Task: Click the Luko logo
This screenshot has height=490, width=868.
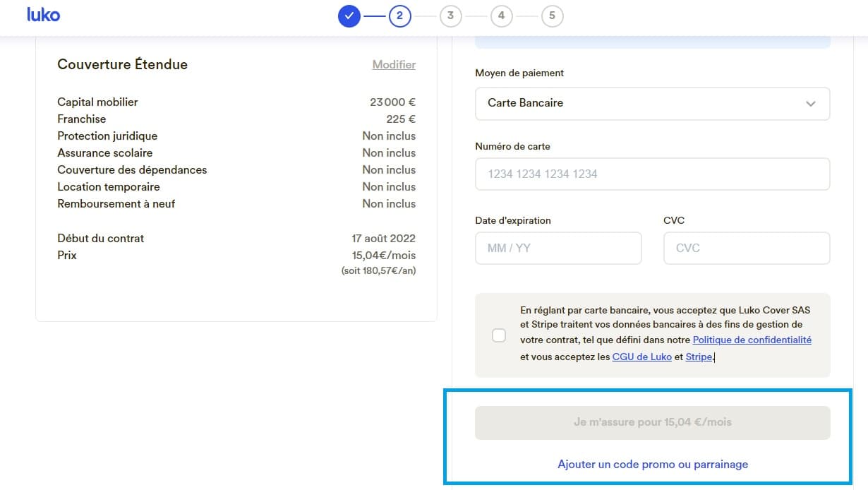Action: (x=43, y=15)
